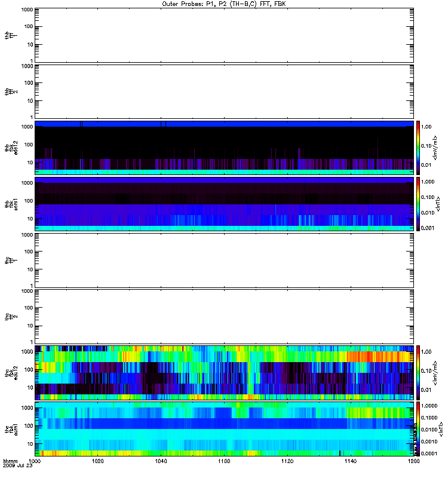Click the thb fff 2 y-axis label
448x478 pixels.
11,91
